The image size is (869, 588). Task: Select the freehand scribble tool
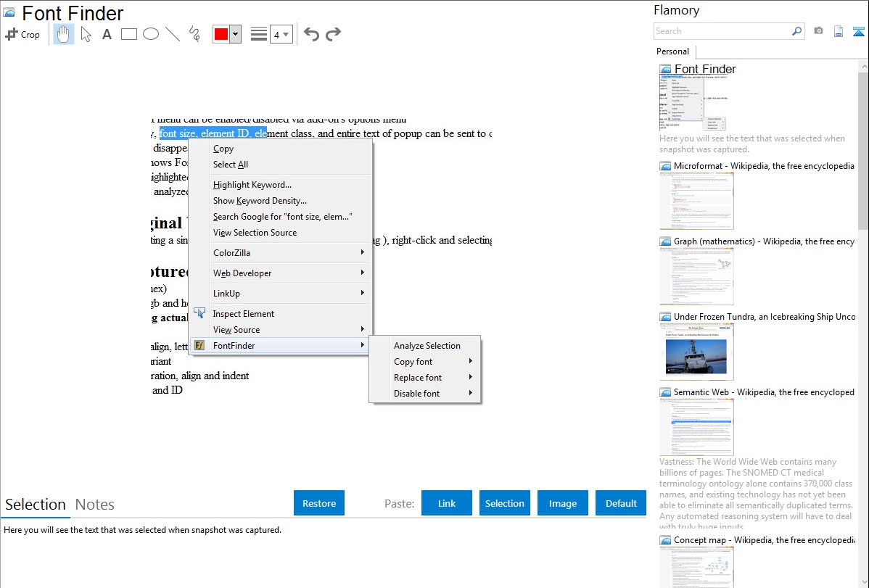[x=194, y=34]
